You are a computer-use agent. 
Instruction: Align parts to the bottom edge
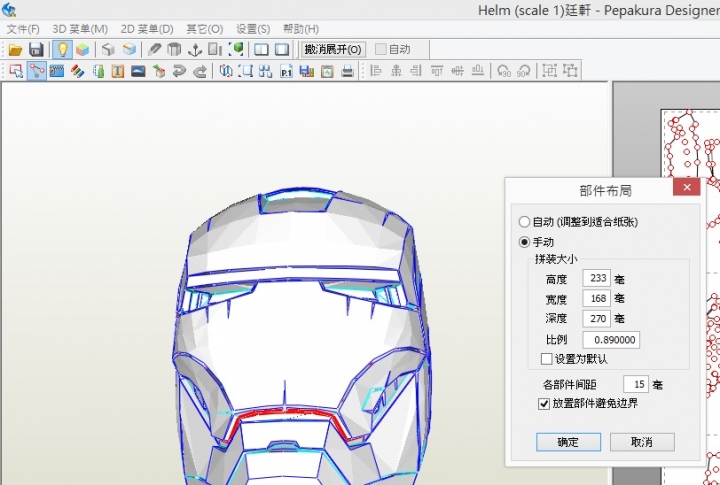pyautogui.click(x=478, y=71)
